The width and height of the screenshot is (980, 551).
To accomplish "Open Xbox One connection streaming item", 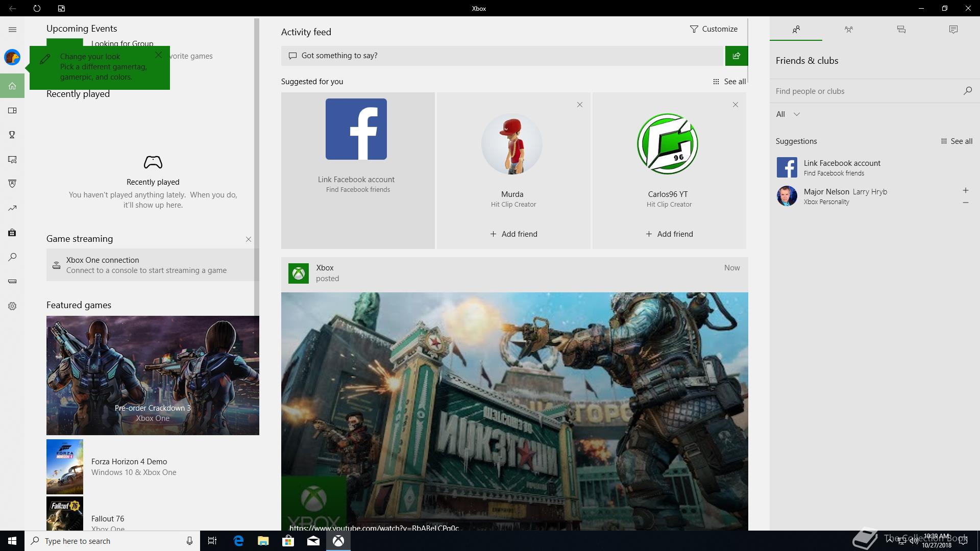I will (153, 265).
